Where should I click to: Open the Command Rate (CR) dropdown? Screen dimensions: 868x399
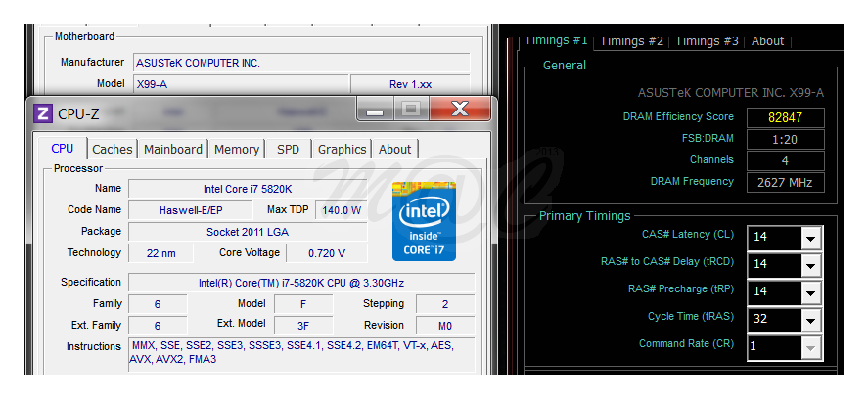coord(810,347)
